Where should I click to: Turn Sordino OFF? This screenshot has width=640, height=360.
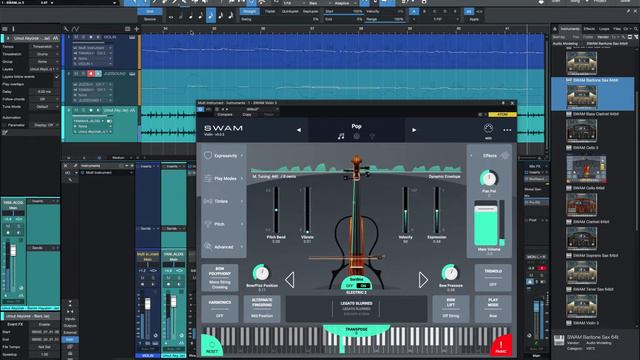(349, 286)
